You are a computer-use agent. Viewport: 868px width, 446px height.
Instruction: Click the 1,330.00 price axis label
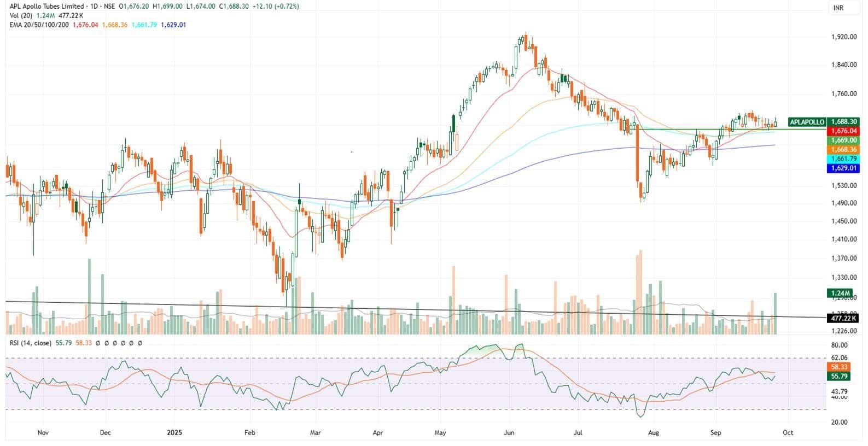(x=843, y=278)
